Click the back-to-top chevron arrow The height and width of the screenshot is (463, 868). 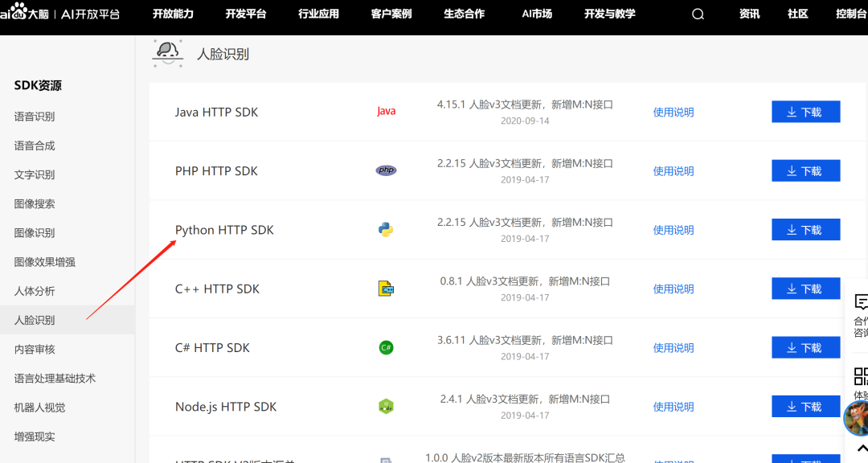[862, 448]
